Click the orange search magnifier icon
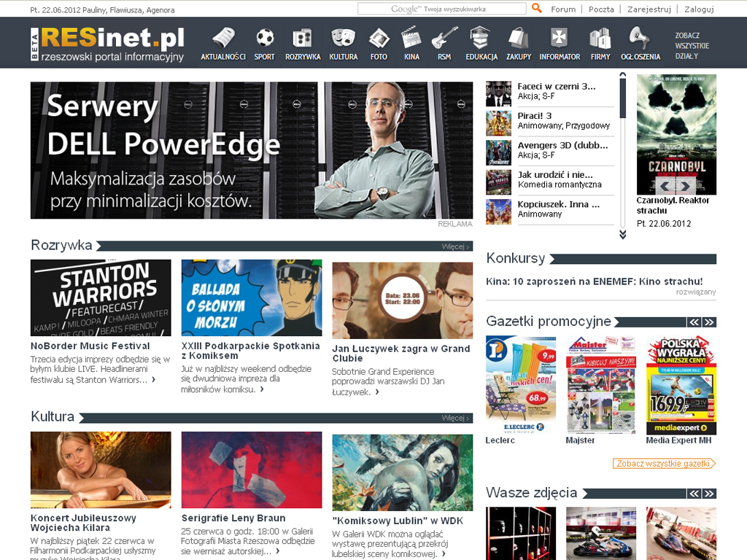Image resolution: width=747 pixels, height=560 pixels. [537, 9]
